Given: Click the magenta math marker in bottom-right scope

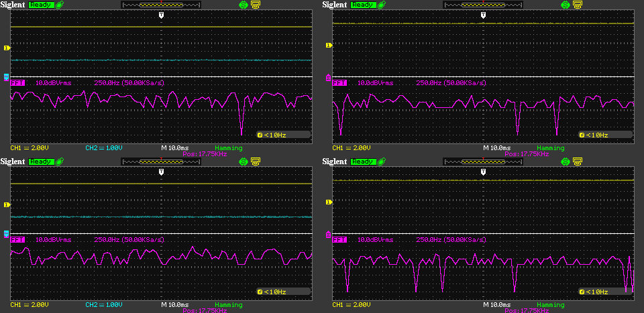Looking at the screenshot, I should click(328, 235).
